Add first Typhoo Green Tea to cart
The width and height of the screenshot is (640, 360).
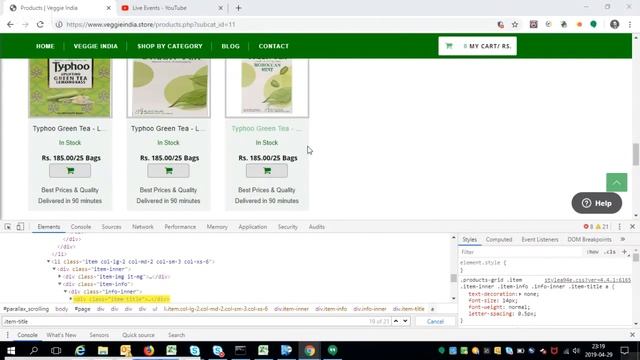70,171
